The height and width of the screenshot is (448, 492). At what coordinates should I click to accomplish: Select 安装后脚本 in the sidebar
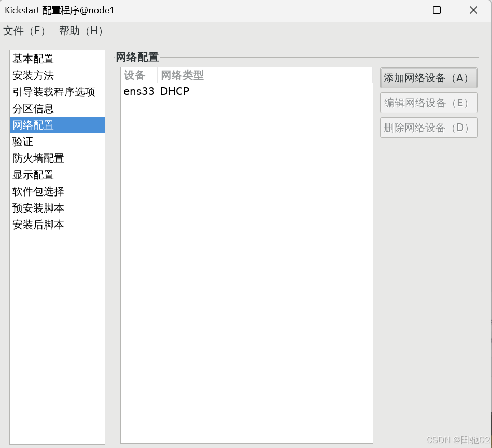click(x=57, y=225)
